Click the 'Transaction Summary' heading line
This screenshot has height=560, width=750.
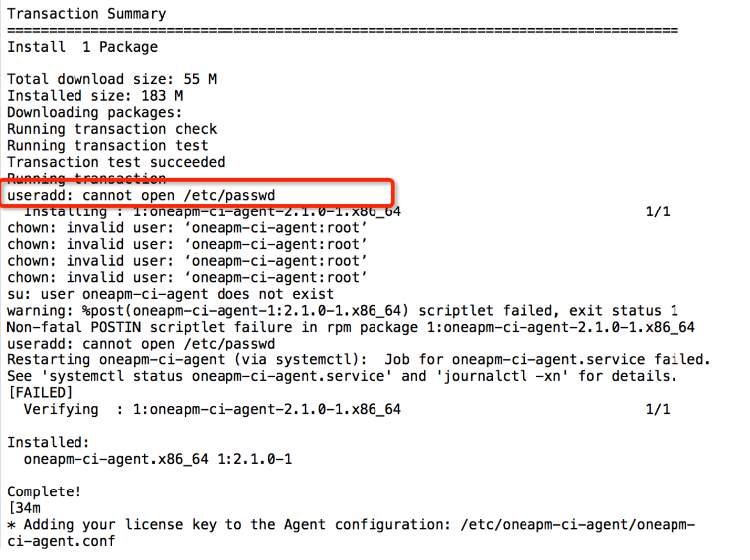point(86,14)
